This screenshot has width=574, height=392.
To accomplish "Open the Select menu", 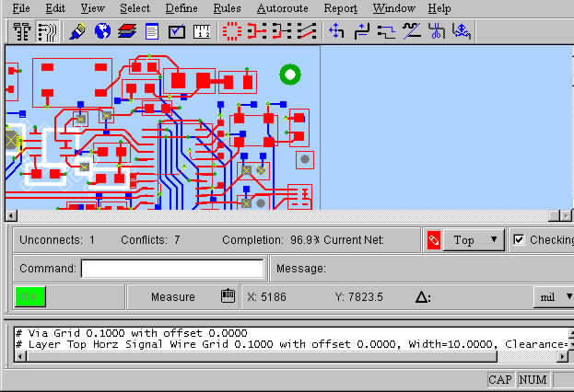I will click(x=135, y=8).
